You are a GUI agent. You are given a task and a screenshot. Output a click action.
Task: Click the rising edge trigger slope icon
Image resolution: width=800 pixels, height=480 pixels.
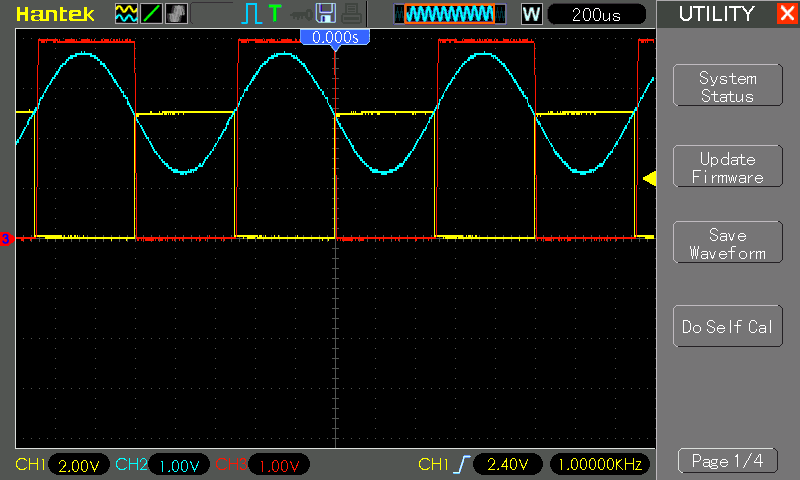point(462,465)
